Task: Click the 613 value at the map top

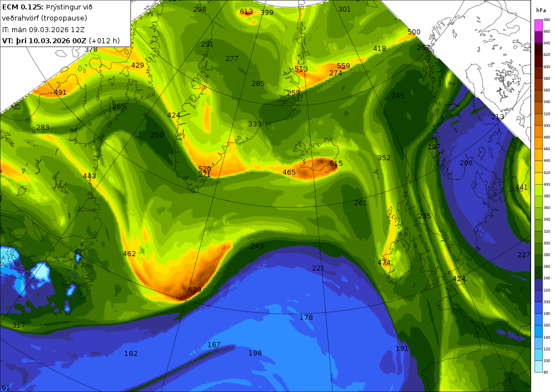Action: (x=246, y=12)
